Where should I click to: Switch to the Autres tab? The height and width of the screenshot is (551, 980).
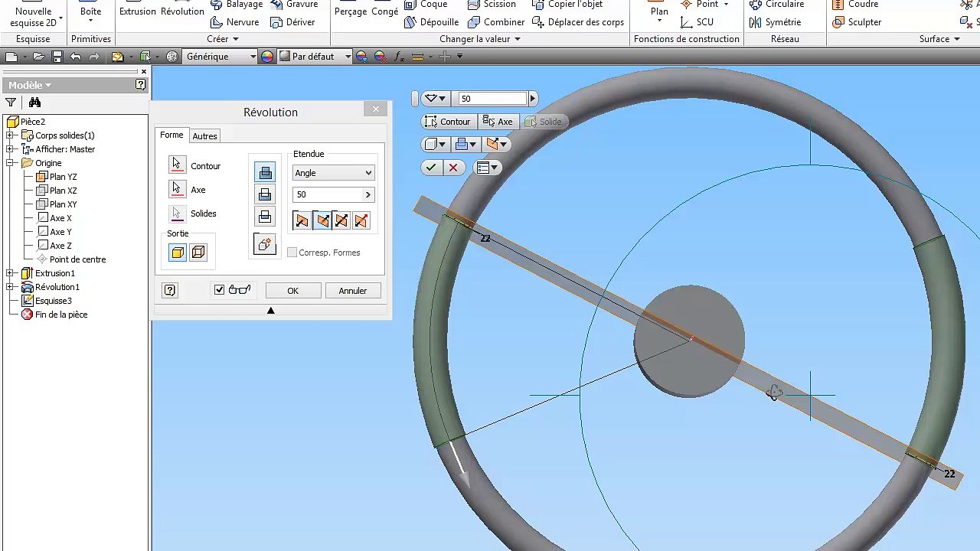(x=204, y=136)
